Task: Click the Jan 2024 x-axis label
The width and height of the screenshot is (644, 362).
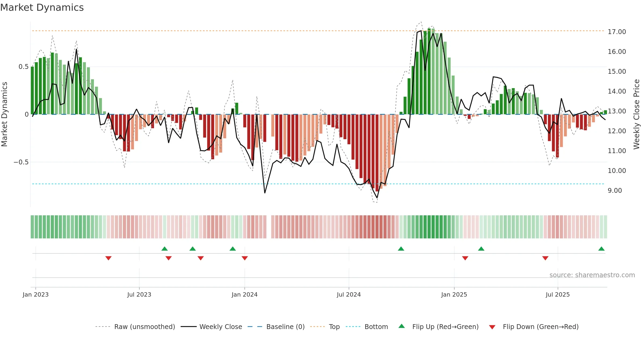Action: point(245,294)
